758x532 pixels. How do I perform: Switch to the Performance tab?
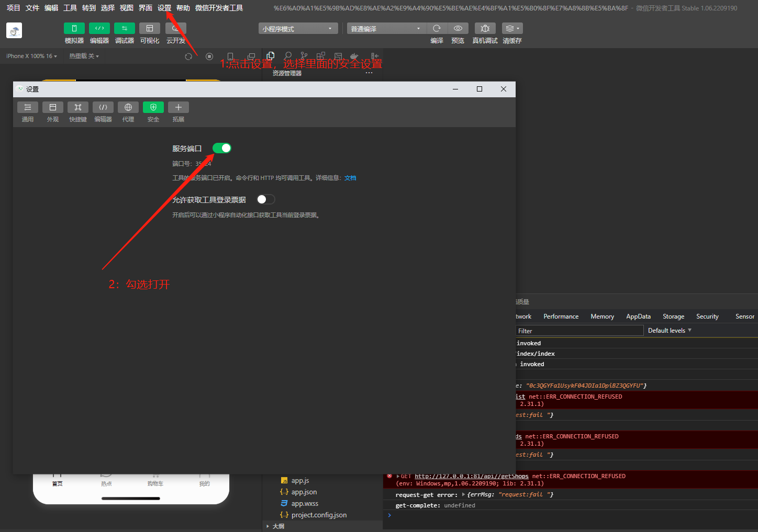pyautogui.click(x=561, y=316)
